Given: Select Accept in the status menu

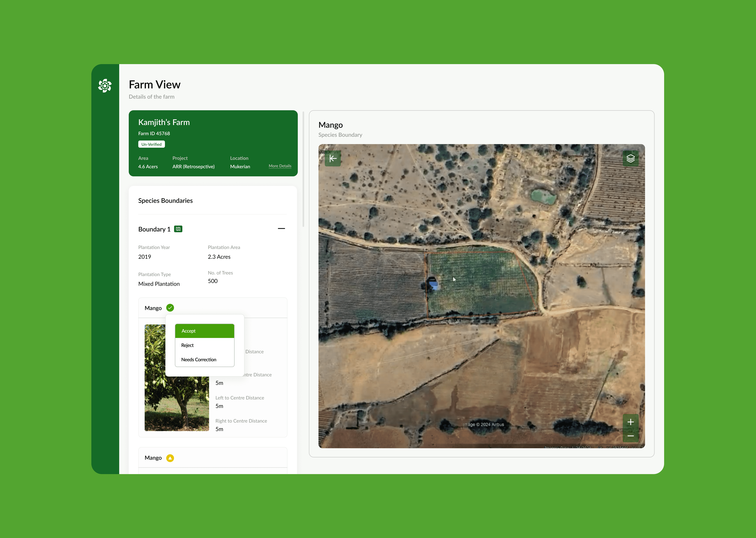Looking at the screenshot, I should 205,331.
